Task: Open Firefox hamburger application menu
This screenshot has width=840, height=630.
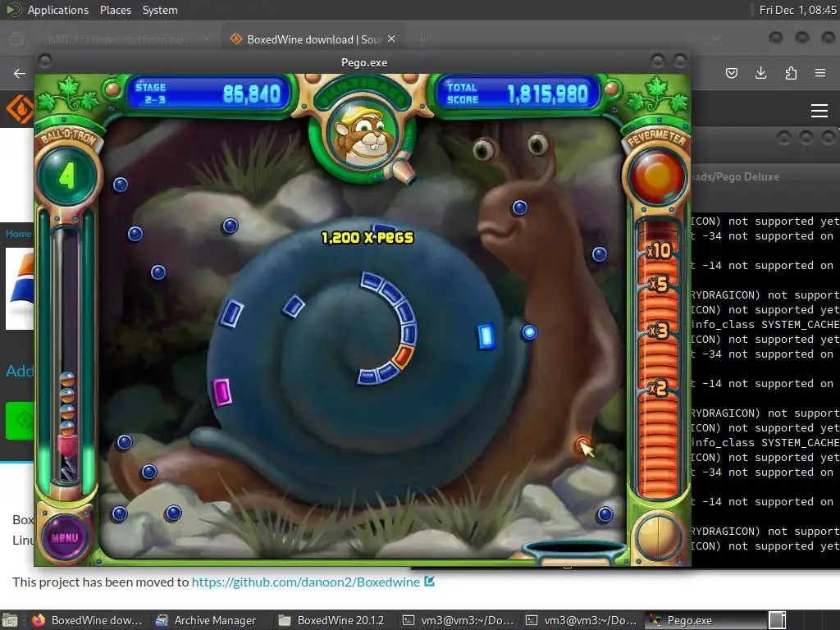Action: click(x=820, y=73)
